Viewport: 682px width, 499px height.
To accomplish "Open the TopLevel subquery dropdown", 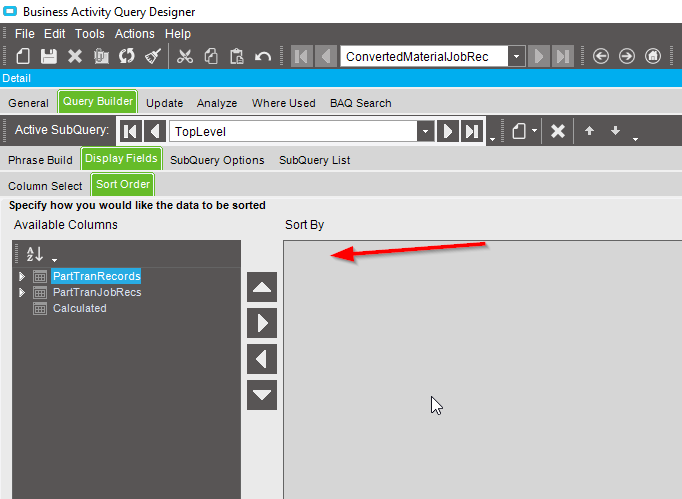I will [x=425, y=131].
